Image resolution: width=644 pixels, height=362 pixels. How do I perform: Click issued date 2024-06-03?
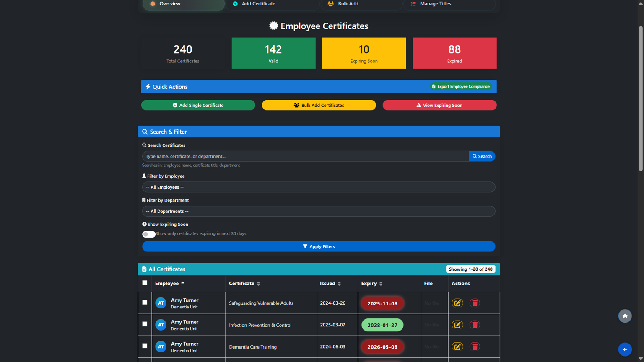coord(332,346)
